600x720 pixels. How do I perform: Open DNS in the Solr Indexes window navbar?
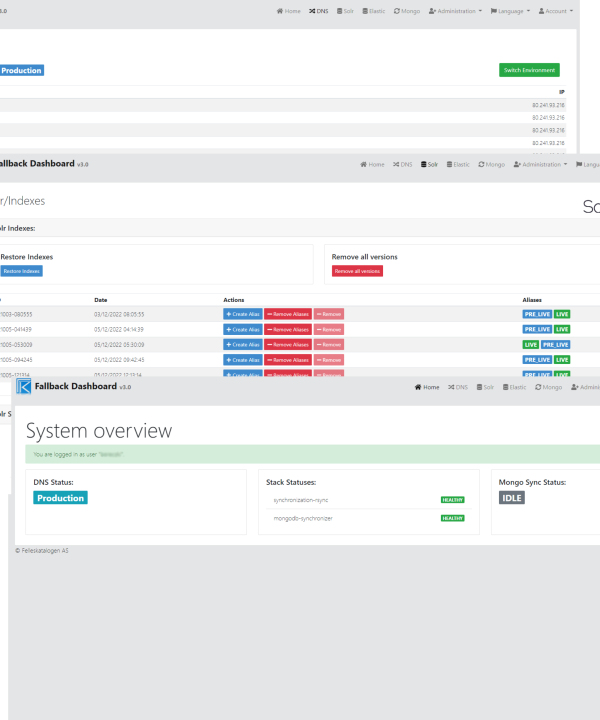(x=403, y=164)
